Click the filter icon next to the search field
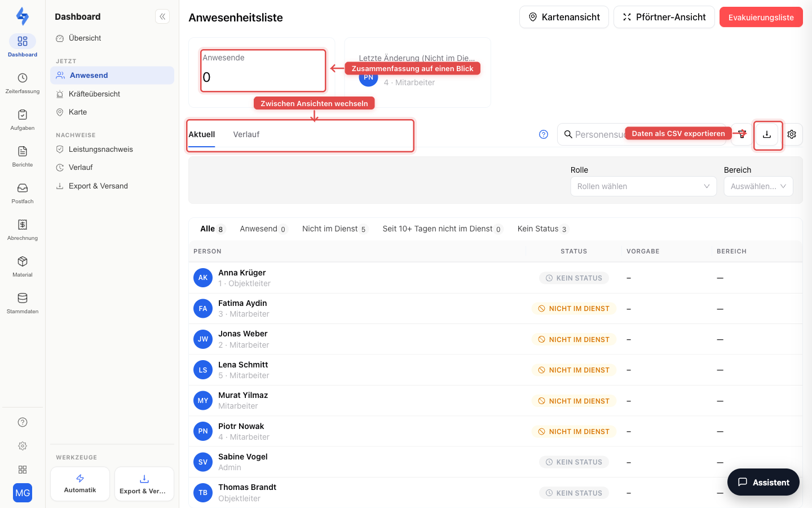 pos(742,134)
